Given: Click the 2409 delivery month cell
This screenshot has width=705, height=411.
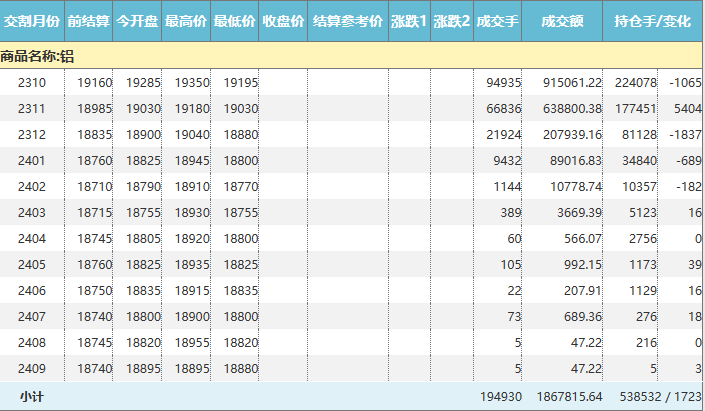Looking at the screenshot, I should click(32, 368).
